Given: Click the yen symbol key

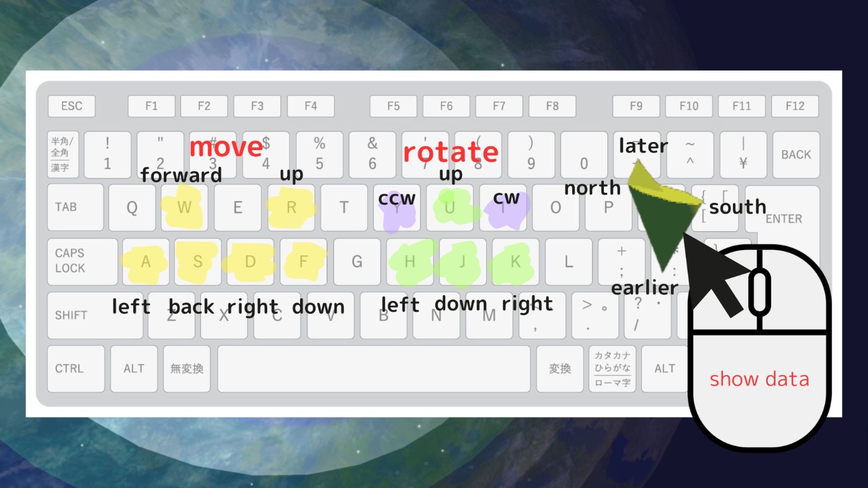Looking at the screenshot, I should [743, 154].
